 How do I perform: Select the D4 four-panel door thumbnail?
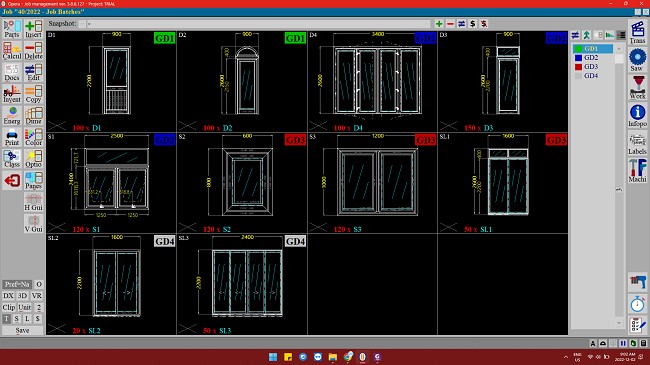tap(372, 81)
